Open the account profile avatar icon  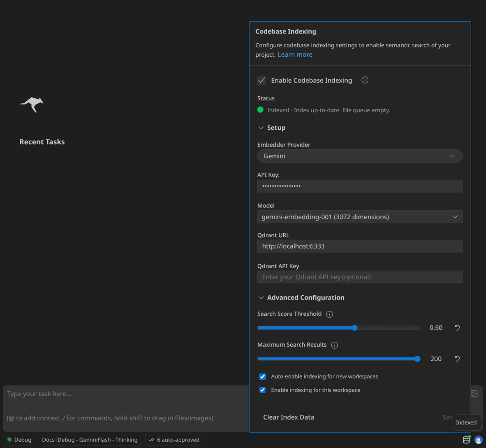pos(478,440)
